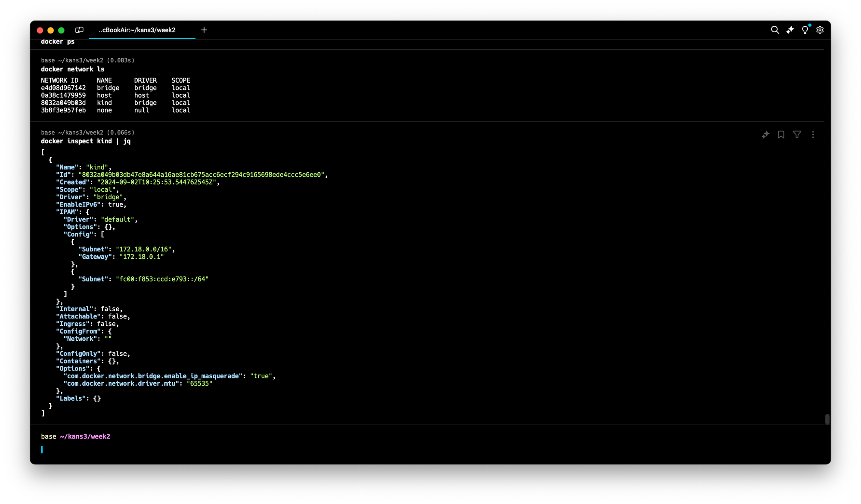Screen dimensions: 861x504
Task: Click the "ConfigOnly" key line
Action: click(93, 354)
